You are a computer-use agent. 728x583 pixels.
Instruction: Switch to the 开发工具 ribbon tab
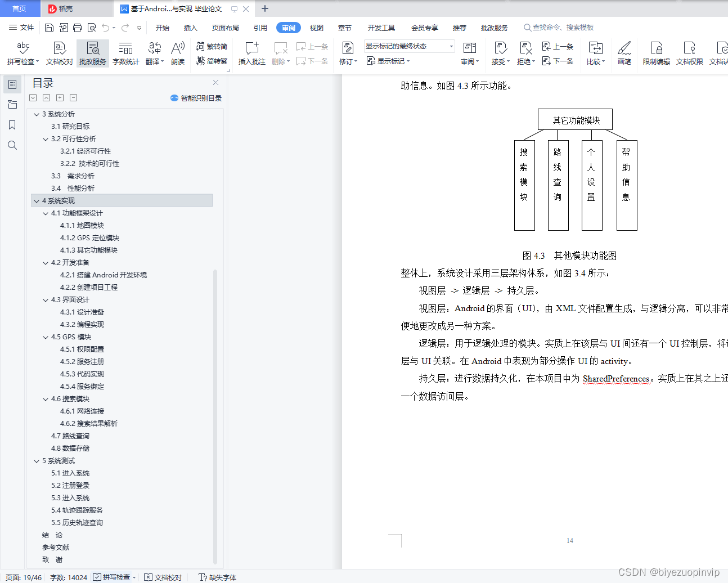coord(381,28)
